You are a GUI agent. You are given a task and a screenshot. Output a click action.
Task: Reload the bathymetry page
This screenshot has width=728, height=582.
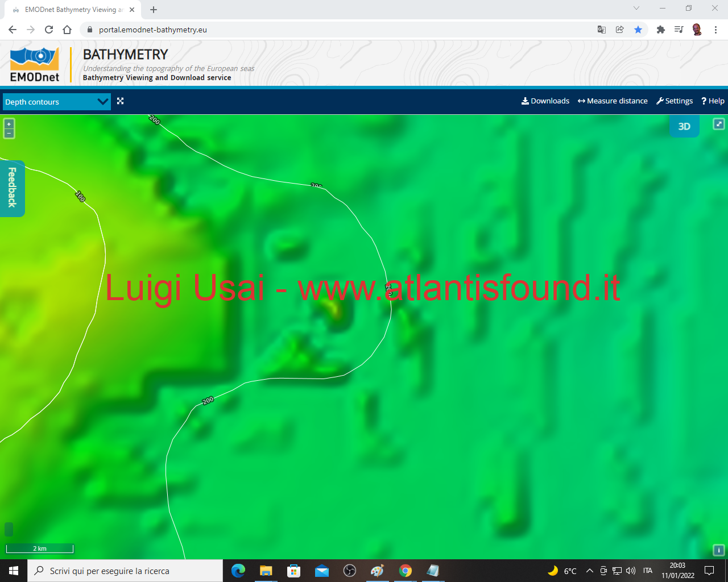49,30
